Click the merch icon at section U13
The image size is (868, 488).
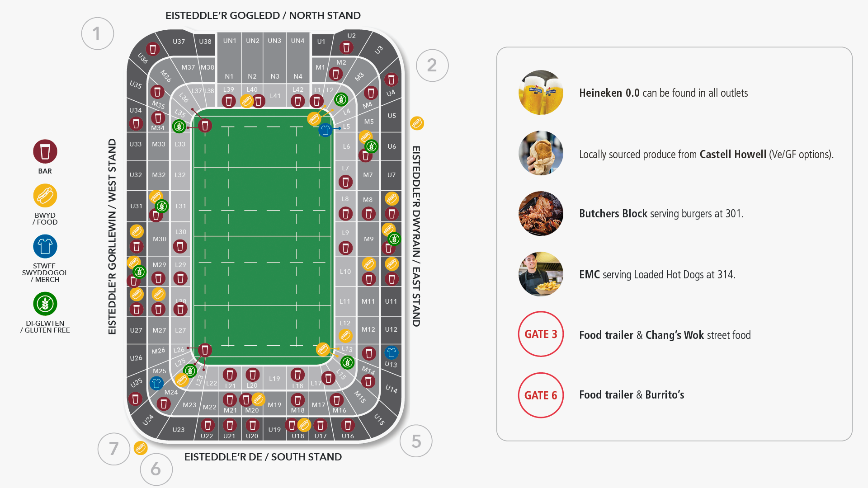(x=391, y=352)
